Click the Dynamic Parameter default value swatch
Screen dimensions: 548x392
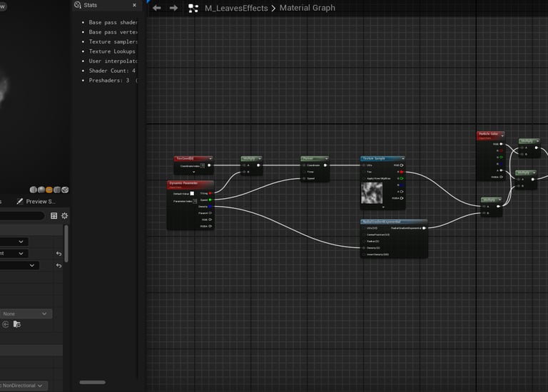pos(192,193)
